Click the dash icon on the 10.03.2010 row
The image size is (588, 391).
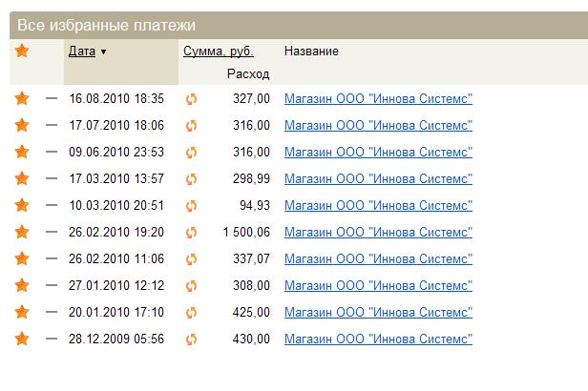click(x=52, y=205)
